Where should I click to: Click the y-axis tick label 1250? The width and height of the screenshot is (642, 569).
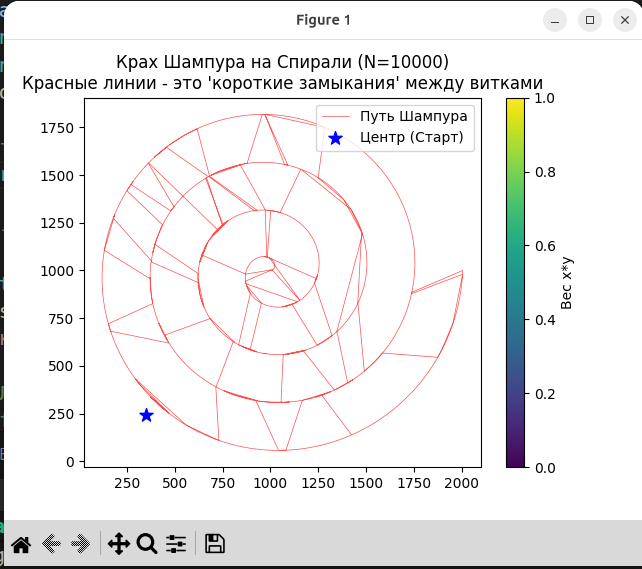(x=57, y=224)
